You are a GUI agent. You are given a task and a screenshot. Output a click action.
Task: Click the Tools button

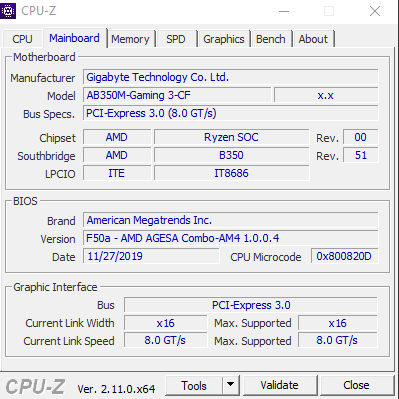tap(194, 386)
